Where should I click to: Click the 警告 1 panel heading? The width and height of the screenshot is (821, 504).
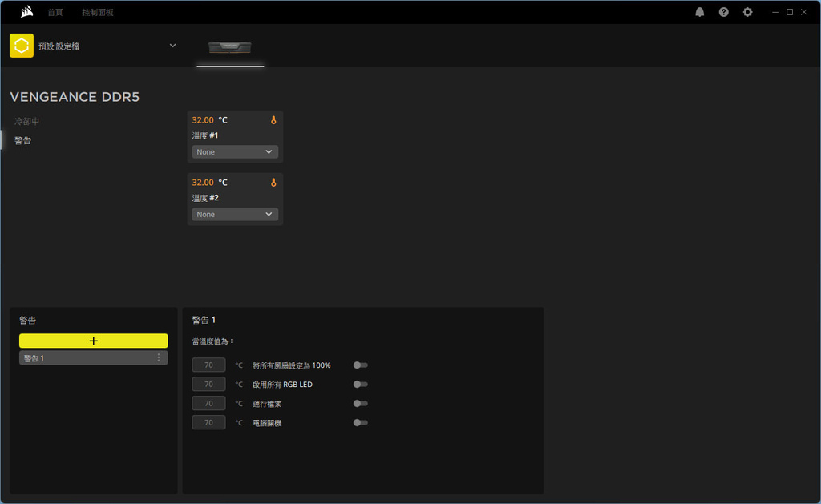[x=204, y=320]
